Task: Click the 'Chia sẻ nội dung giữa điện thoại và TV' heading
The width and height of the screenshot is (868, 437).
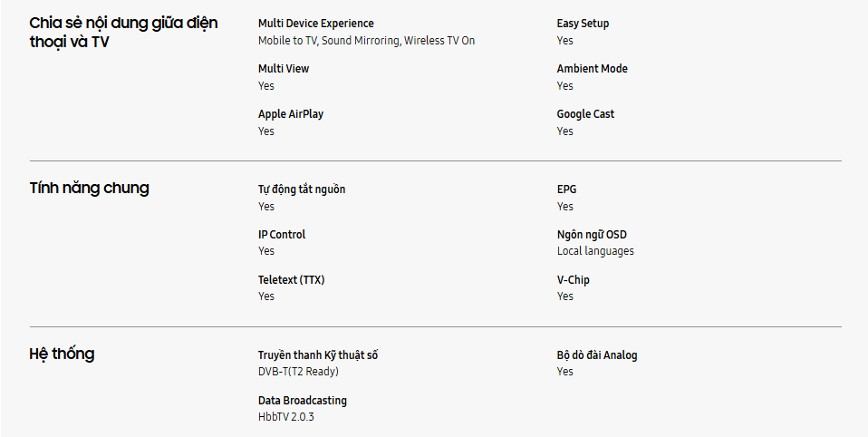Action: [123, 33]
